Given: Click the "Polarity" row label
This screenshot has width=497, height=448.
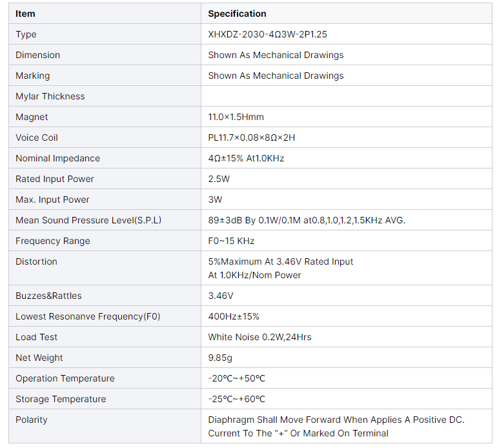Looking at the screenshot, I should point(32,420).
